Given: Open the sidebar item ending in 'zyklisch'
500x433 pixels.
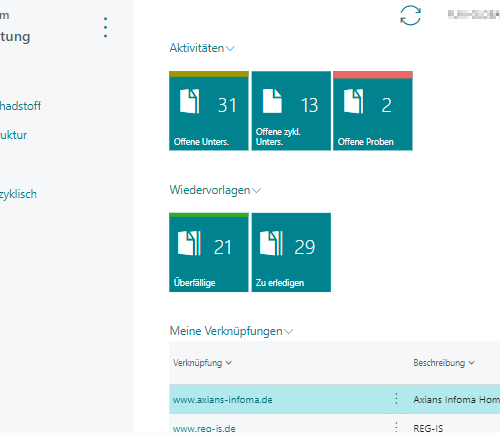Looking at the screenshot, I should point(18,194).
